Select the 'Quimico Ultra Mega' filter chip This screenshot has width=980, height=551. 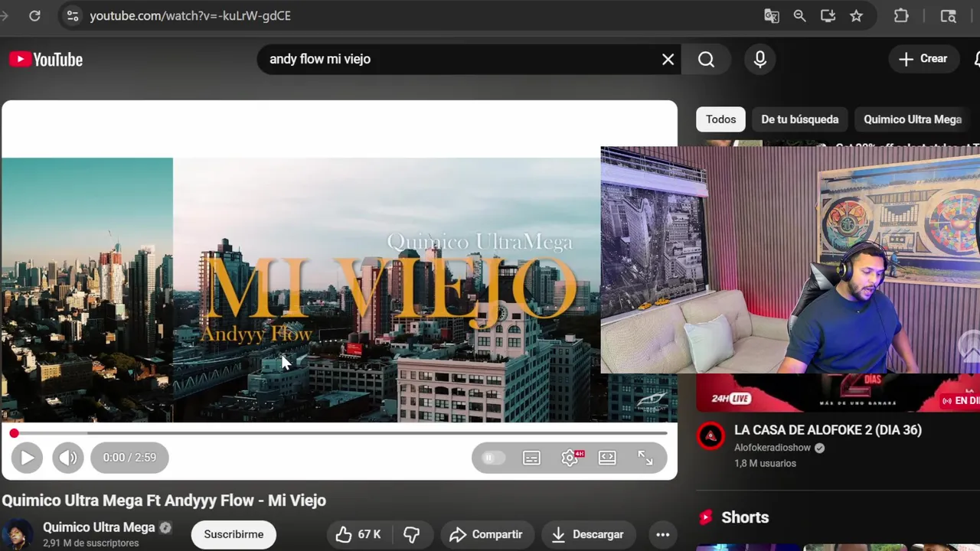click(913, 119)
